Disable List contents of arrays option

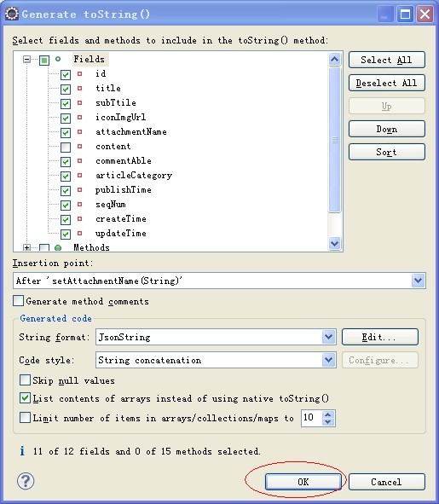pos(25,398)
